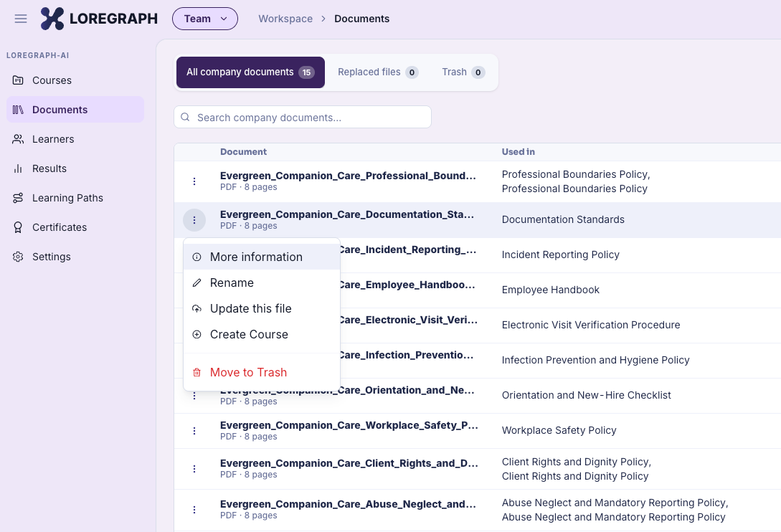Open kebab menu for Client Rights document
The height and width of the screenshot is (532, 781).
coord(194,469)
